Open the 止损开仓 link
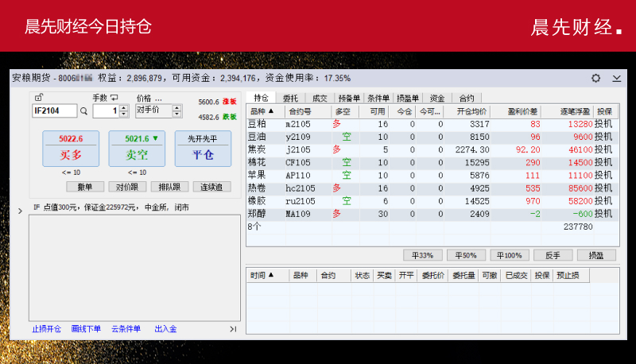Viewport: 636px width, 364px height. tap(46, 329)
